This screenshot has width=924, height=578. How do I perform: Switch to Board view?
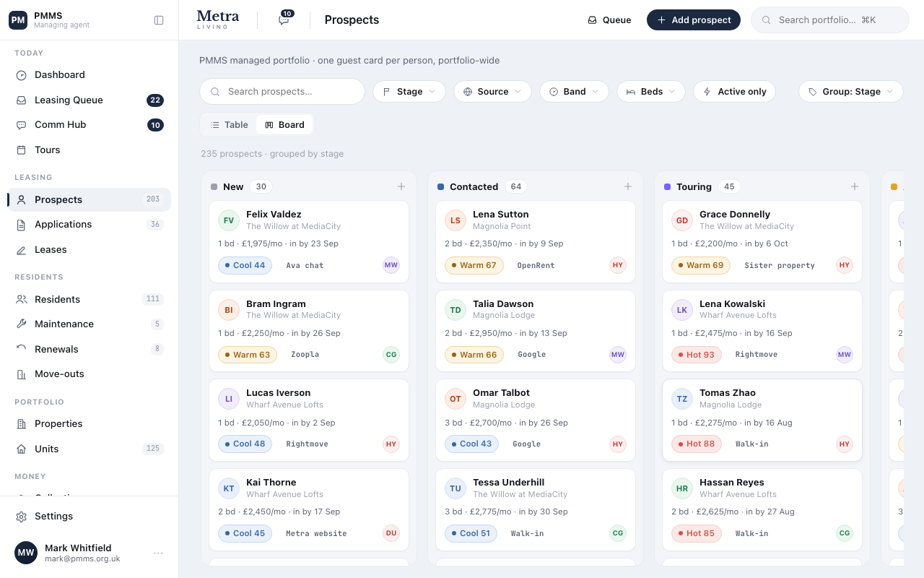tap(284, 125)
